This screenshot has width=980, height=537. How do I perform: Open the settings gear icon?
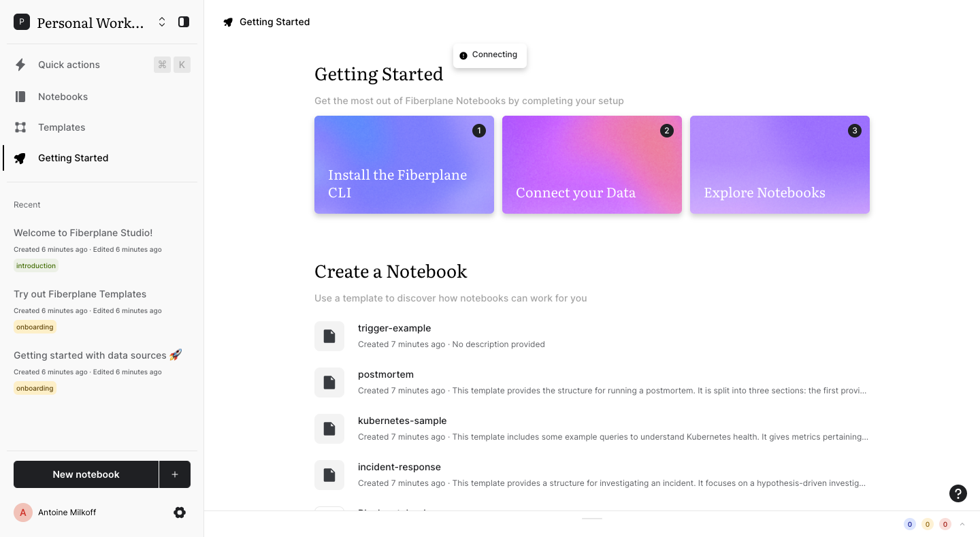(180, 512)
